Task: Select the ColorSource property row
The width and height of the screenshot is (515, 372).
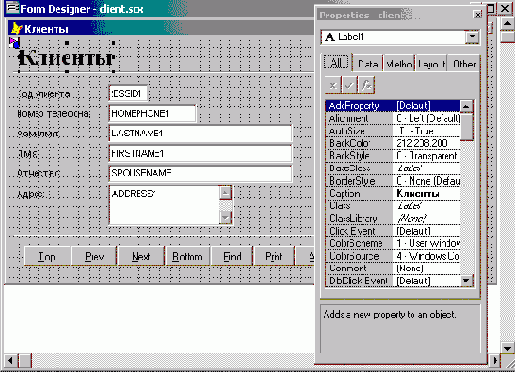Action: [393, 256]
